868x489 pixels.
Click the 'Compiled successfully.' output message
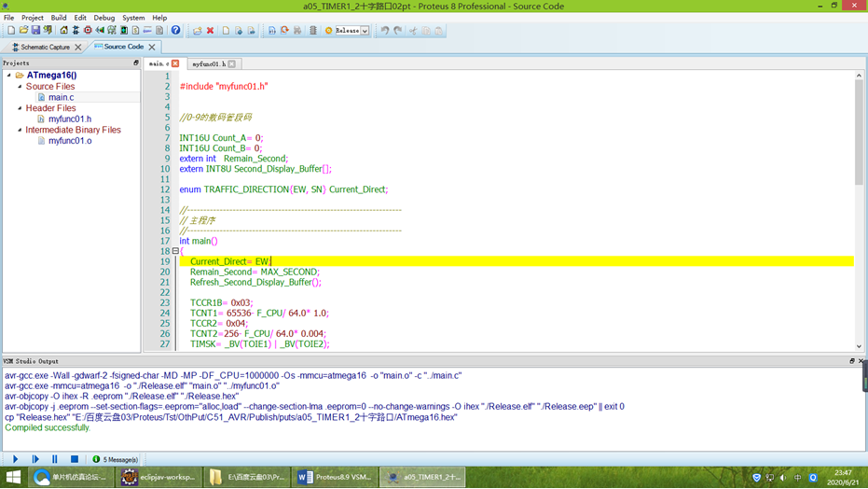coord(47,427)
